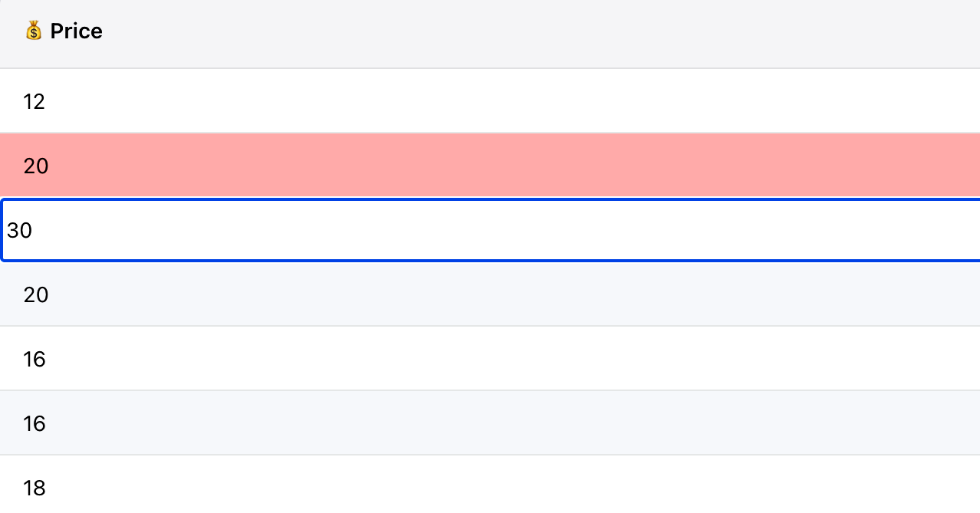
Task: Select the red highlighted row with value 20
Action: click(x=35, y=166)
